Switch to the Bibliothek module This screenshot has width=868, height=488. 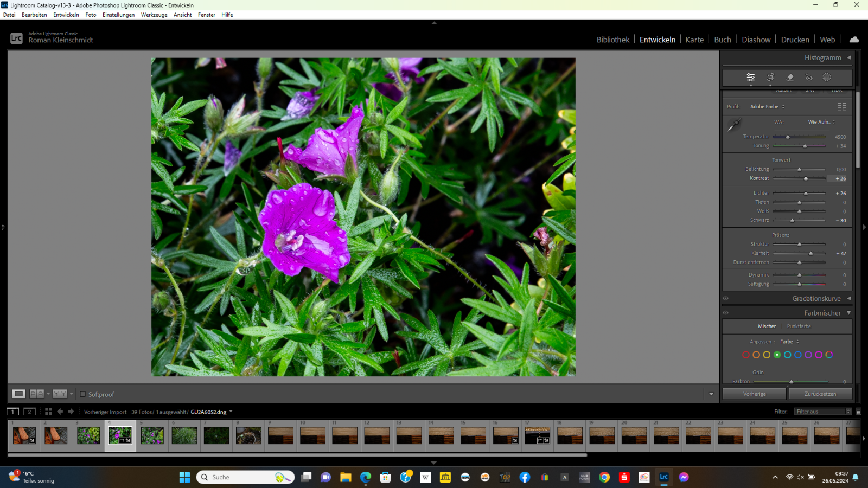(x=612, y=40)
